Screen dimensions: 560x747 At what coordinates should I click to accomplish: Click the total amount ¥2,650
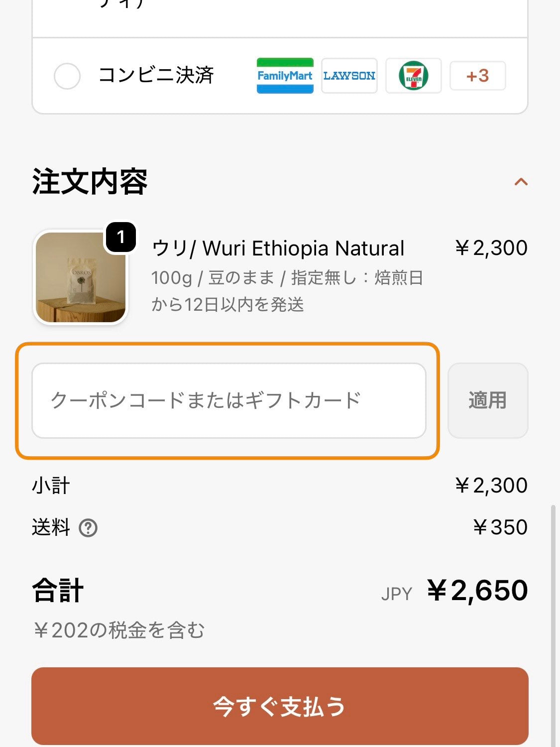[477, 591]
